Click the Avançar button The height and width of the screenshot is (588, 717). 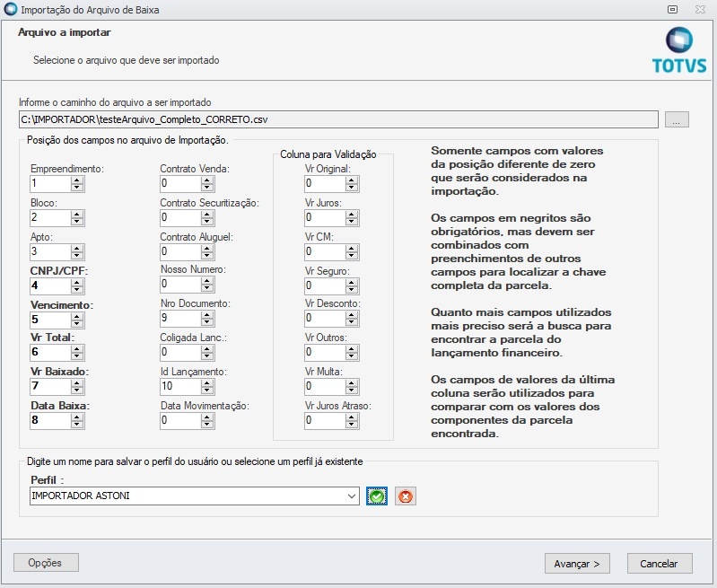577,563
